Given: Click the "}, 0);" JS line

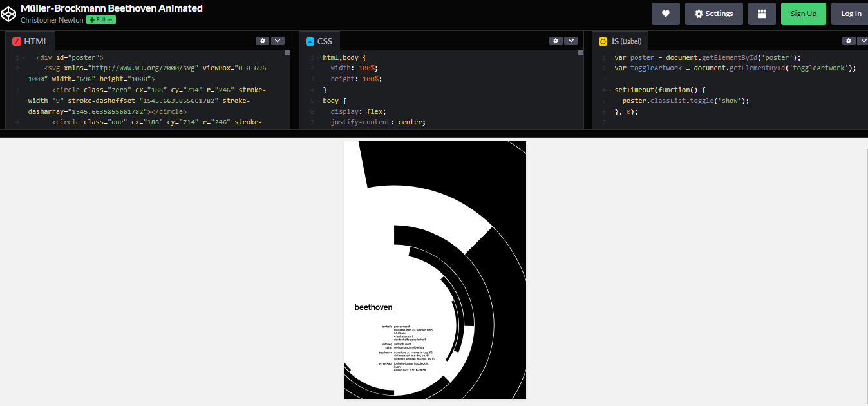Looking at the screenshot, I should 626,112.
